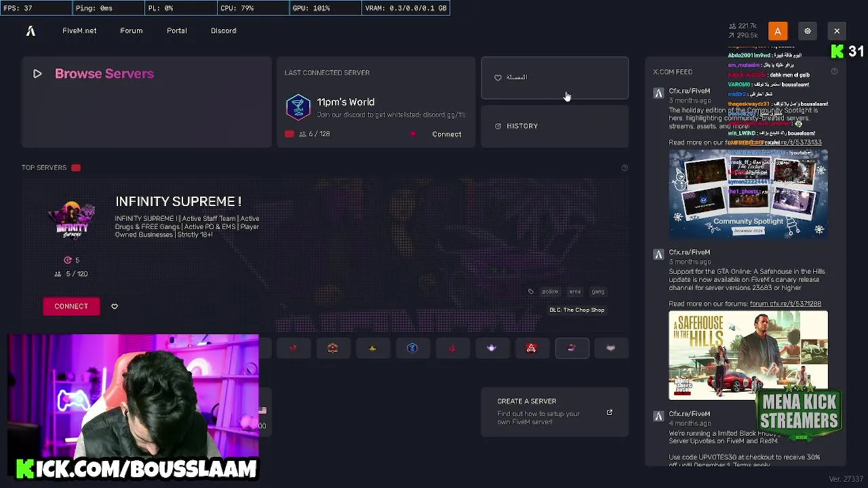
Task: Select the blue hexagon server icon
Action: tap(412, 348)
